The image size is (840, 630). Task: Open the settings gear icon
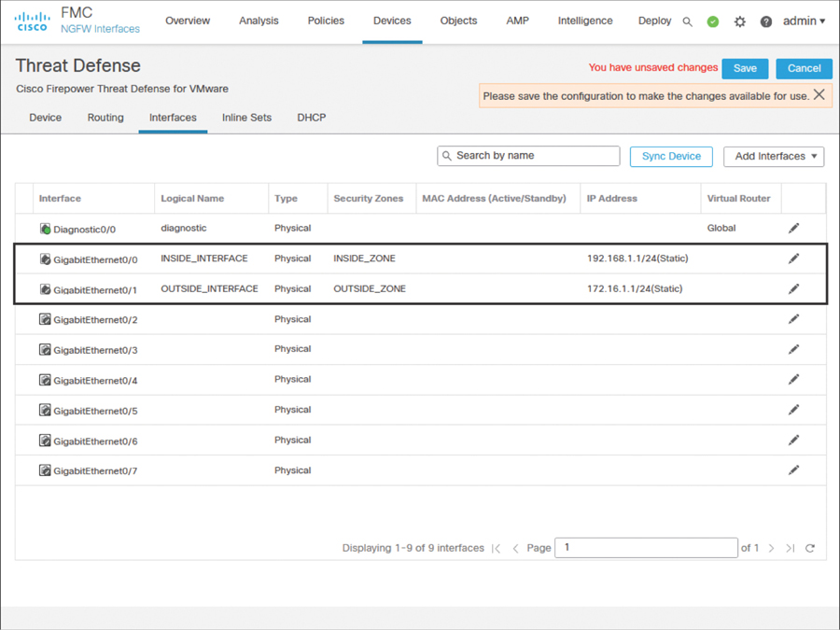pos(739,21)
